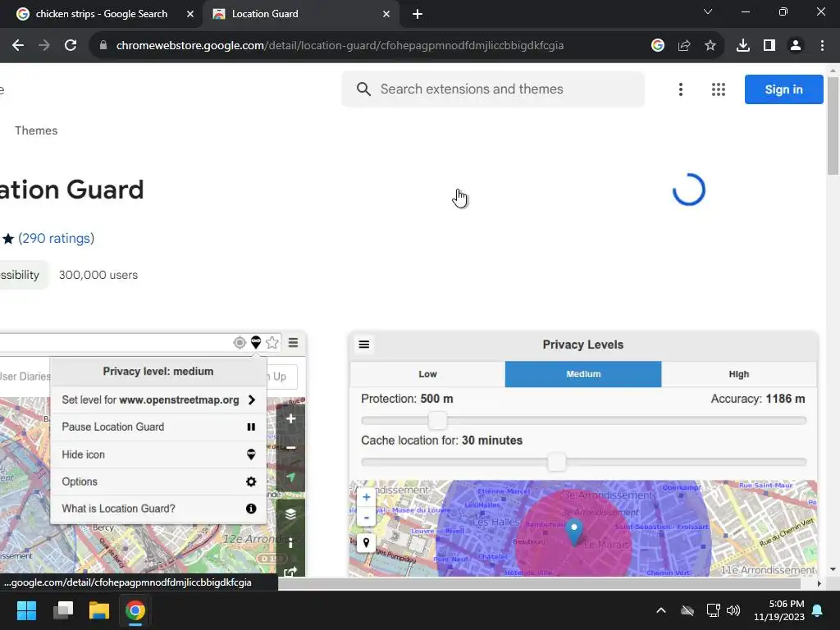The width and height of the screenshot is (840, 630).
Task: Click the horizontal scrollbar at page bottom
Action: 538,583
